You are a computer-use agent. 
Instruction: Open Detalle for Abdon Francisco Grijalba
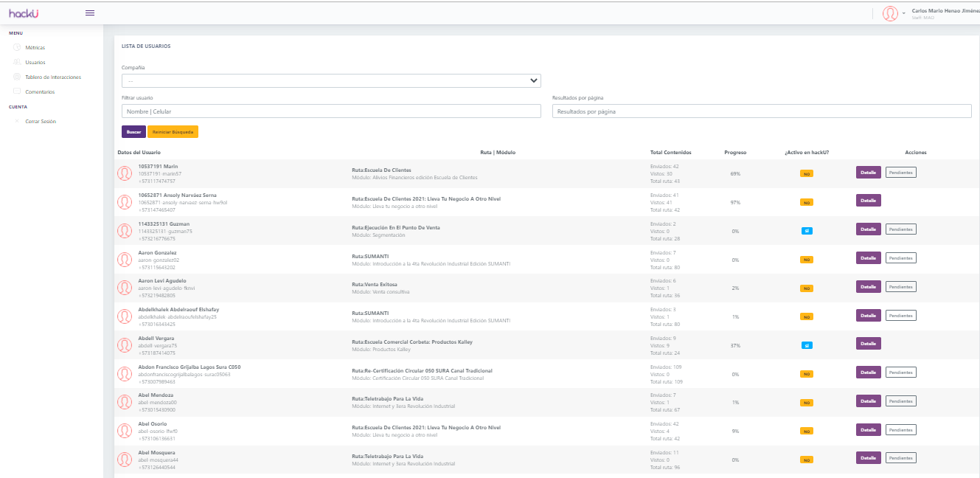[x=869, y=372]
